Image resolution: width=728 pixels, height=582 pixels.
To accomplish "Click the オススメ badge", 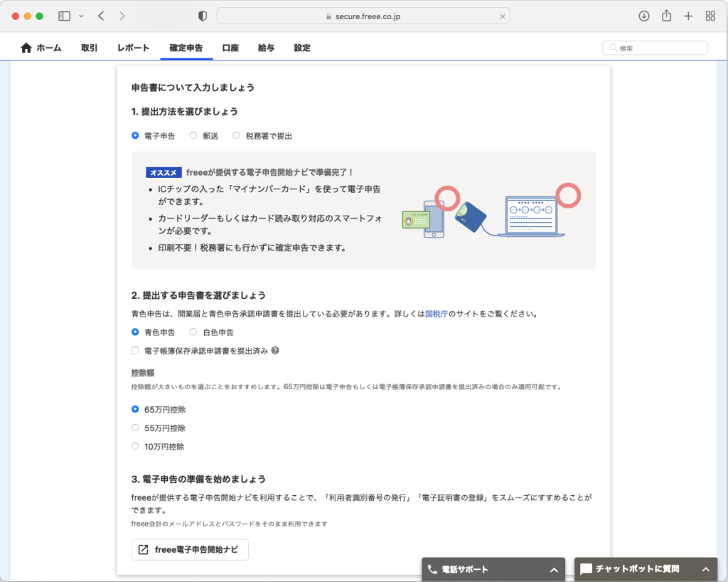I will coord(164,172).
